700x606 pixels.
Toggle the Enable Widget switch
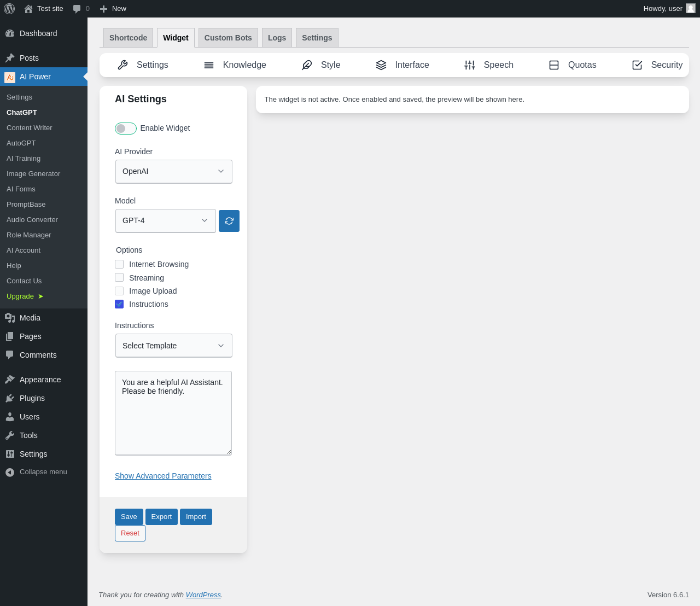[126, 129]
